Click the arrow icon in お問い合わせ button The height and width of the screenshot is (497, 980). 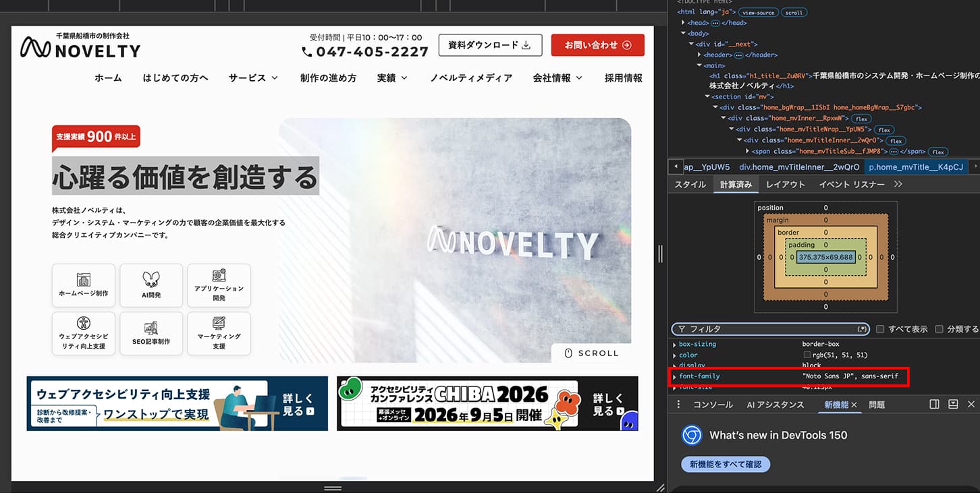626,45
